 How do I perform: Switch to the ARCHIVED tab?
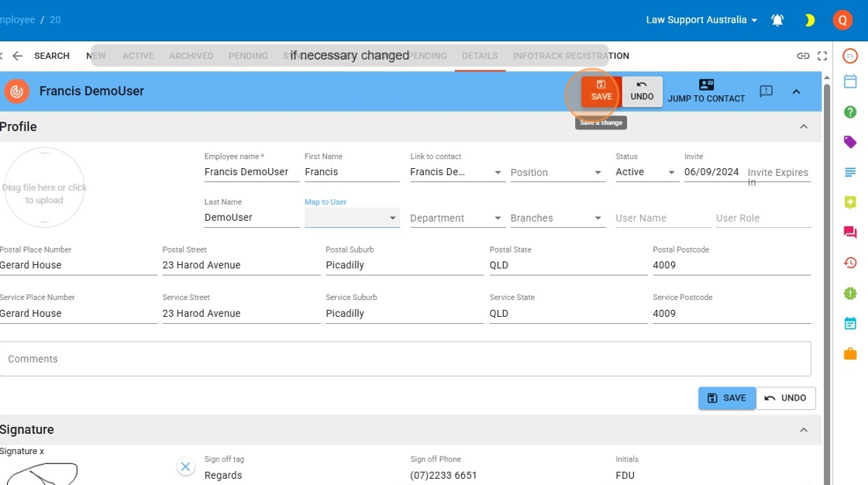(x=191, y=56)
